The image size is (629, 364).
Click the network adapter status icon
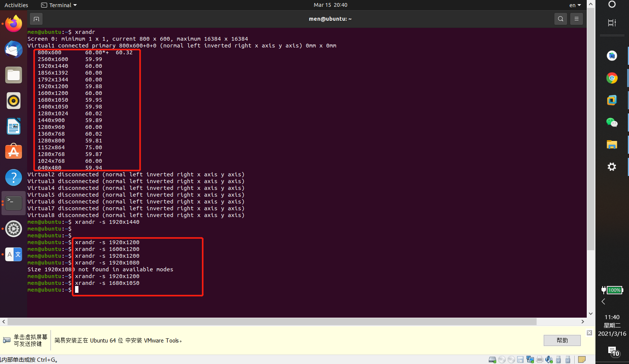tap(530, 359)
